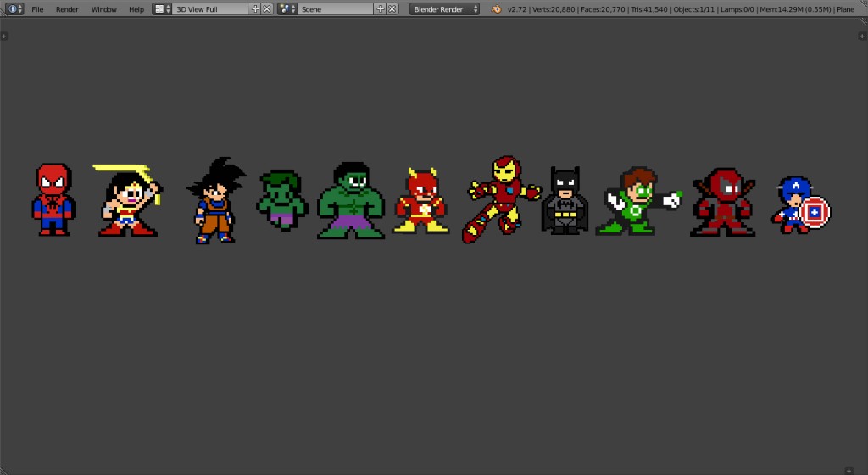Click the 'Objects:1/11' statistic
The height and width of the screenshot is (475, 868).
click(x=693, y=9)
